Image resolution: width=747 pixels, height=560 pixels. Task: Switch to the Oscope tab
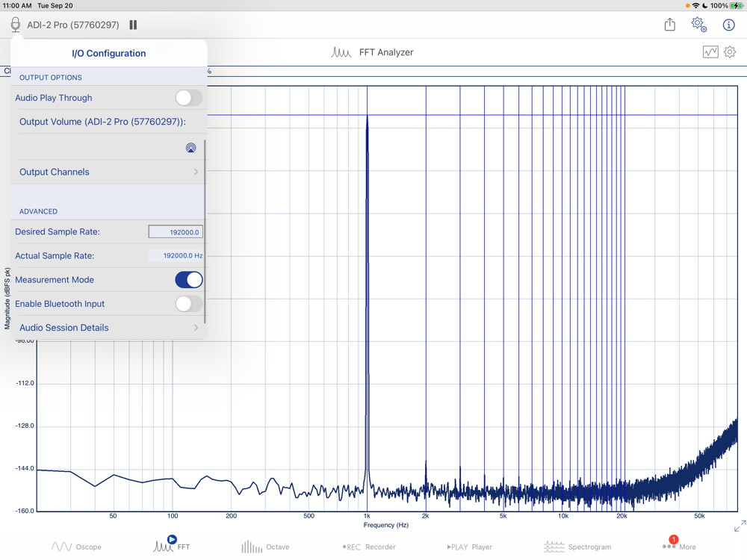pos(76,547)
